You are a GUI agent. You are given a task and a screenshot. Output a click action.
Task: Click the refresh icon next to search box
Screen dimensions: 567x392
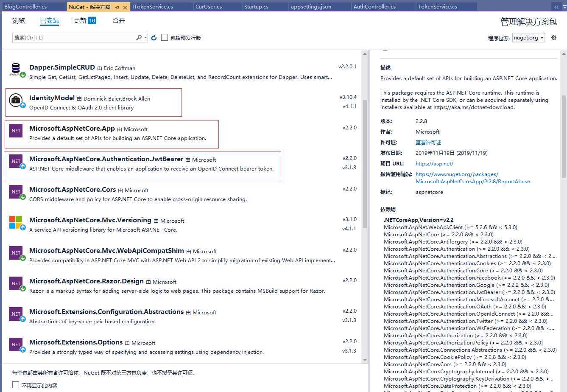pyautogui.click(x=154, y=38)
